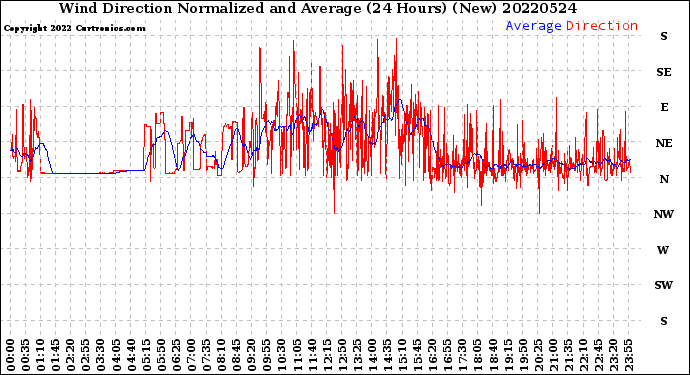690x375 pixels.
Task: Click the 01:10 time axis label
Action: (x=40, y=355)
